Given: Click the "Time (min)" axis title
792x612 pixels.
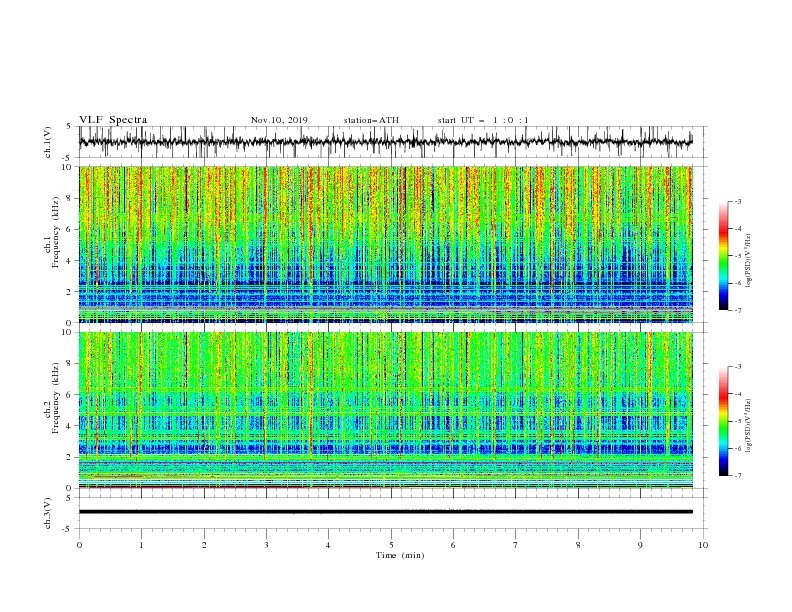Looking at the screenshot, I should pyautogui.click(x=400, y=555).
